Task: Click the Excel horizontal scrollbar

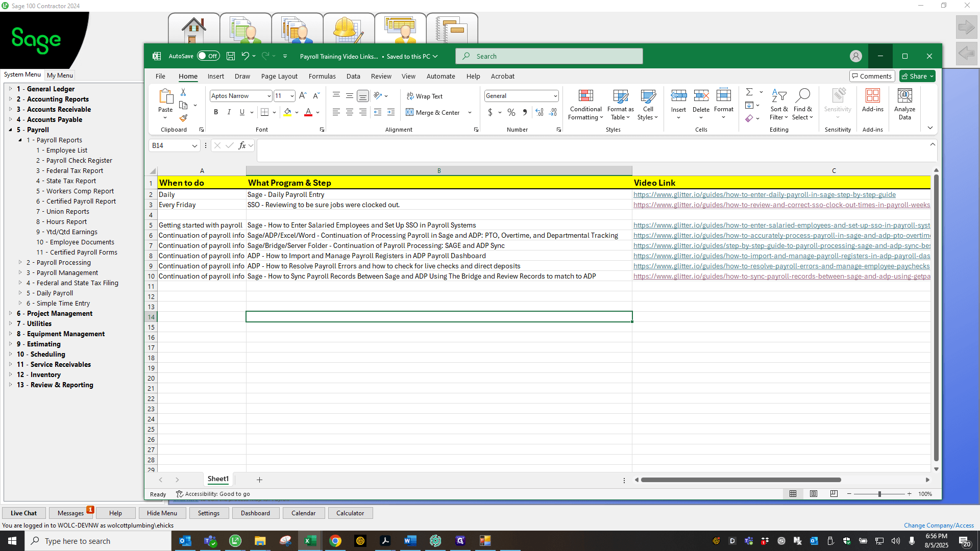Action: 741,480
